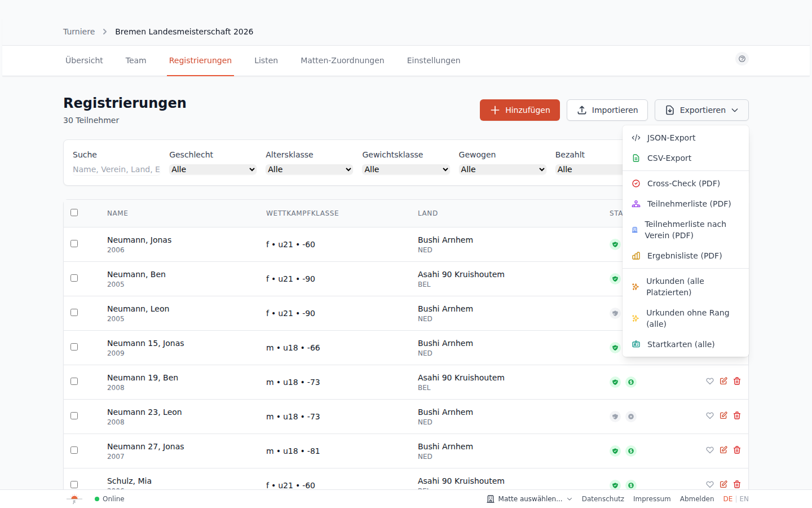Check the box for Neumann, Jonas
This screenshot has height=508, width=812.
click(x=74, y=243)
